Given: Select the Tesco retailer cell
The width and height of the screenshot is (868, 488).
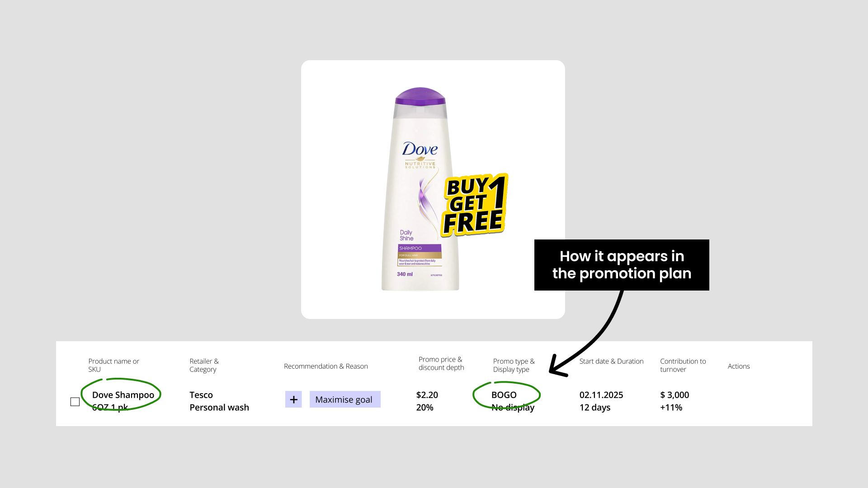Looking at the screenshot, I should (201, 395).
